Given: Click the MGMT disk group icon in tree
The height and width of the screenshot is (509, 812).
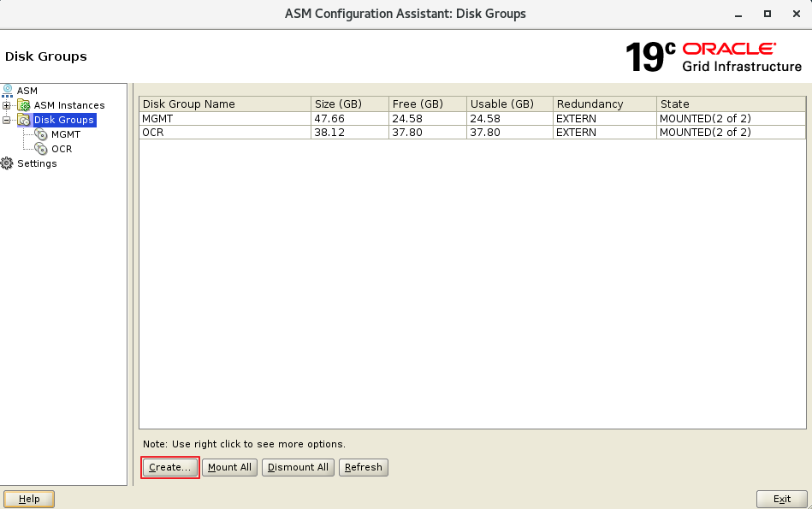Looking at the screenshot, I should click(x=41, y=134).
